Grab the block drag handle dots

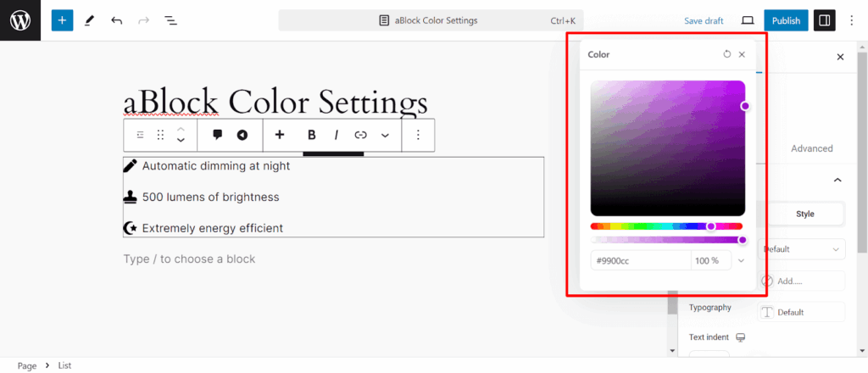160,135
